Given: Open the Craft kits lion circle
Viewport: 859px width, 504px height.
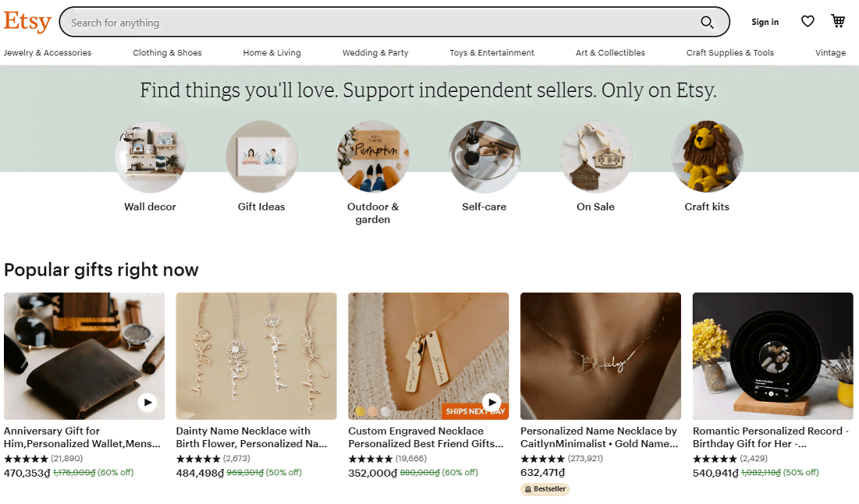Looking at the screenshot, I should 707,157.
